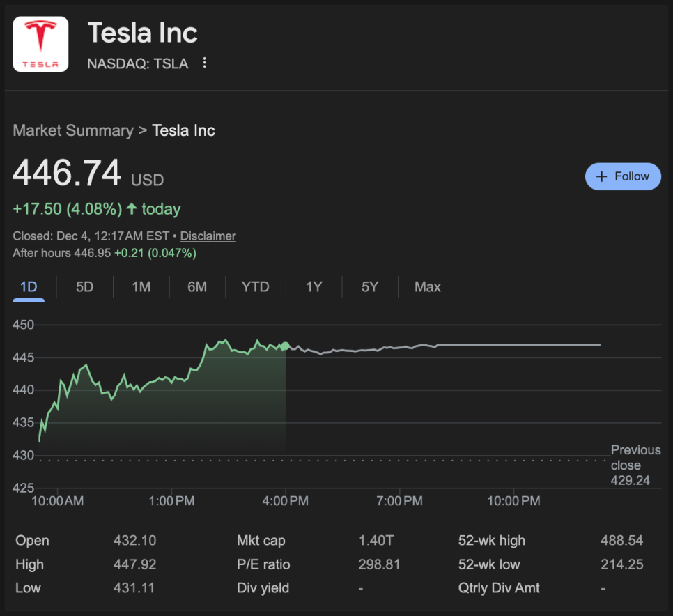Switch to the 1M chart range
Viewport: 673px width, 616px height.
coord(141,287)
